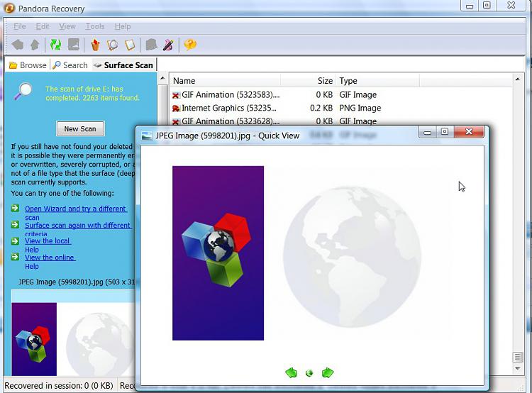Viewport: 532px width, 393px height.
Task: Sort file list by Name column
Action: point(226,81)
